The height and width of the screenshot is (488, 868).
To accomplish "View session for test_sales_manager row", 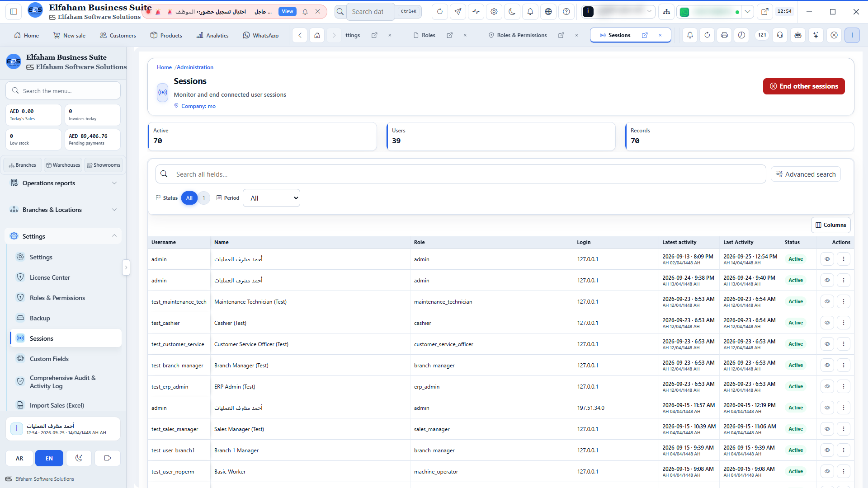I will 827,429.
